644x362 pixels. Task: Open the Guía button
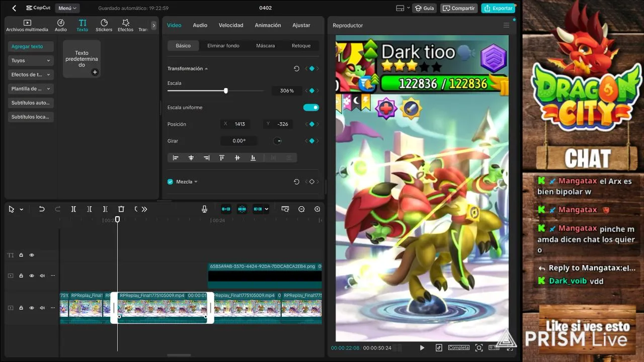[424, 8]
